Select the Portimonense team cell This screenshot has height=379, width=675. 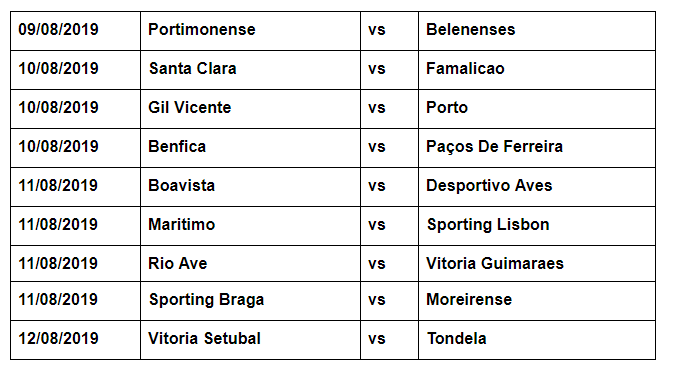tap(250, 31)
